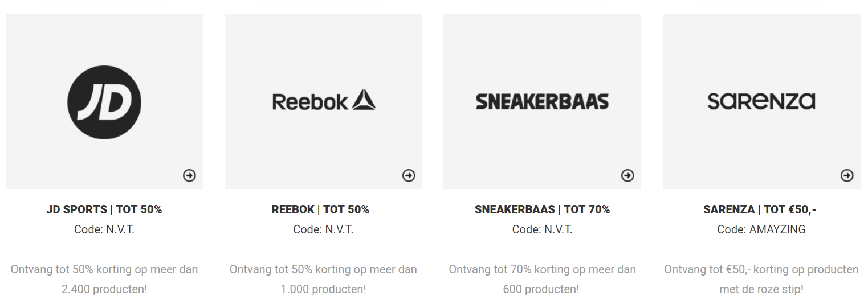Click Code: N.V.T. under Sneakerbaas

542,229
